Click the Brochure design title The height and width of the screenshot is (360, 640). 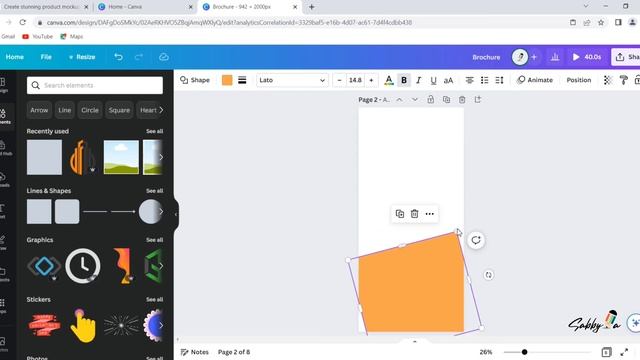486,57
